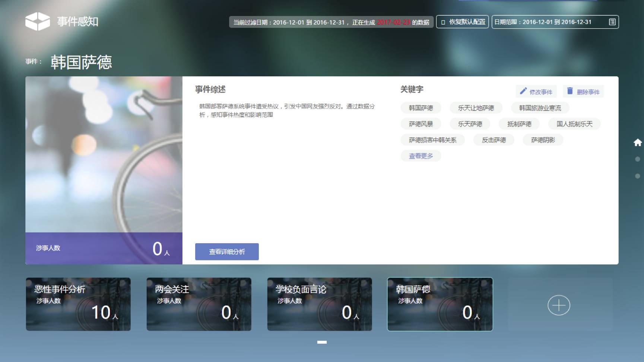Select the second side navigation dot
Viewport: 644px width, 362px height.
(x=638, y=159)
